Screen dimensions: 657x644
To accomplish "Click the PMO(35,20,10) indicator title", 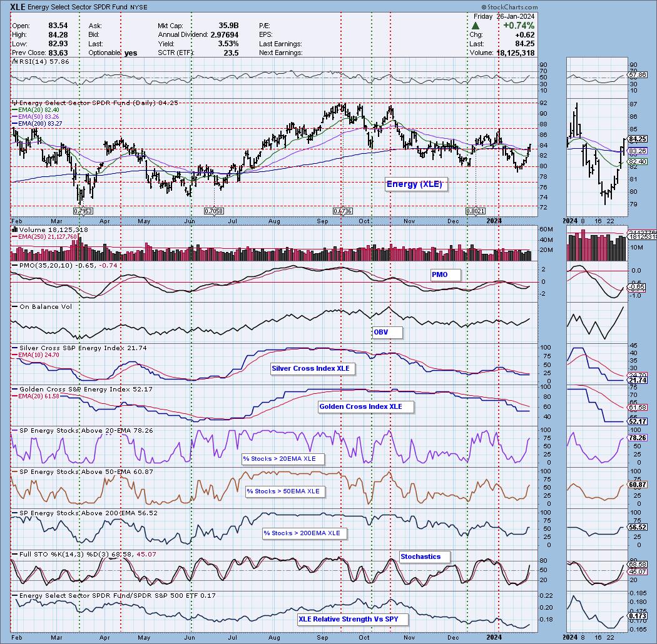I will [64, 266].
